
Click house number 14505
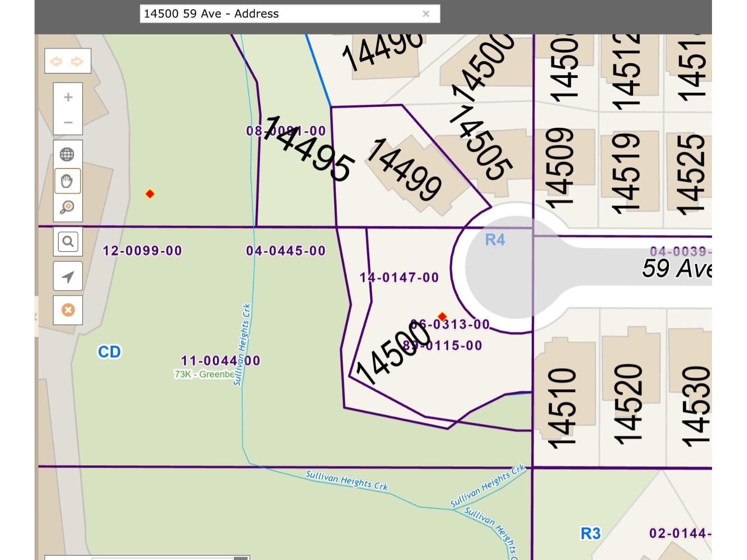[x=481, y=143]
